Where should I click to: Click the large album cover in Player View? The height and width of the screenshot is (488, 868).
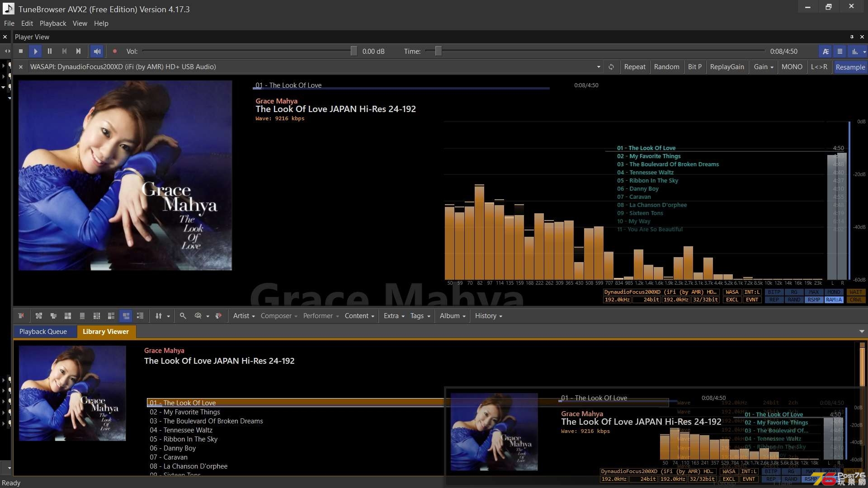coord(125,175)
